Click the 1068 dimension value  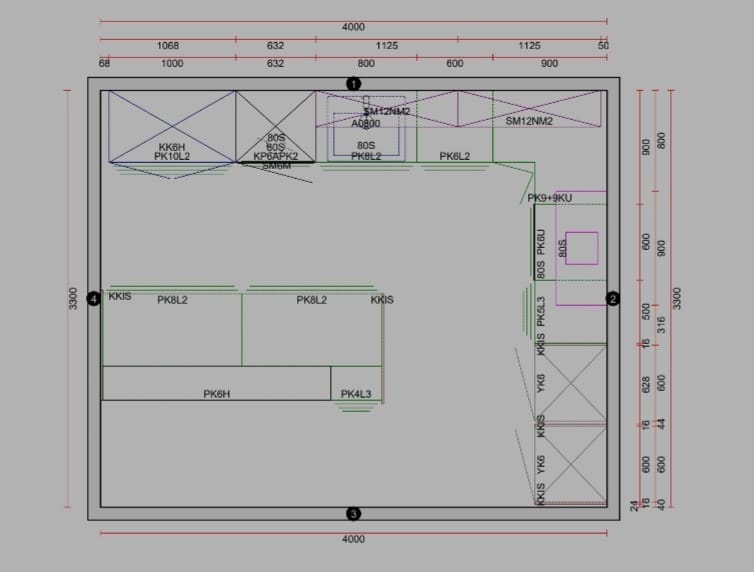click(x=168, y=46)
